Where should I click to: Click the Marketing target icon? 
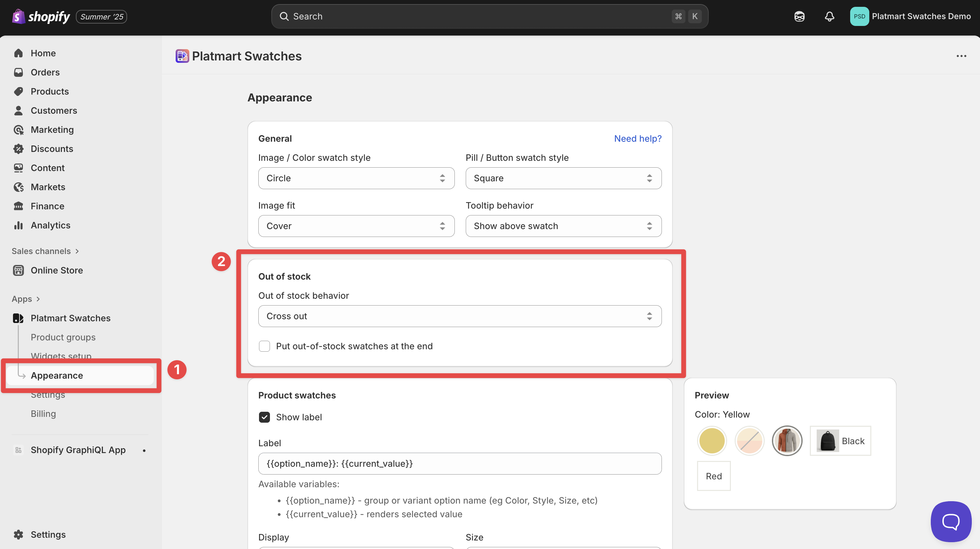18,130
